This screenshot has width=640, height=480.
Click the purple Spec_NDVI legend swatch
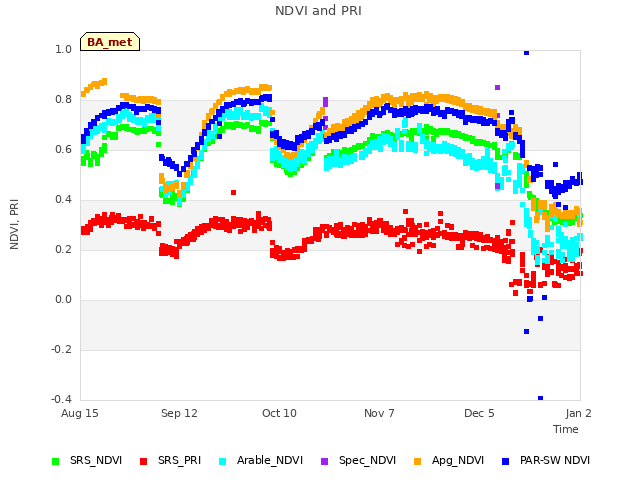pos(324,461)
